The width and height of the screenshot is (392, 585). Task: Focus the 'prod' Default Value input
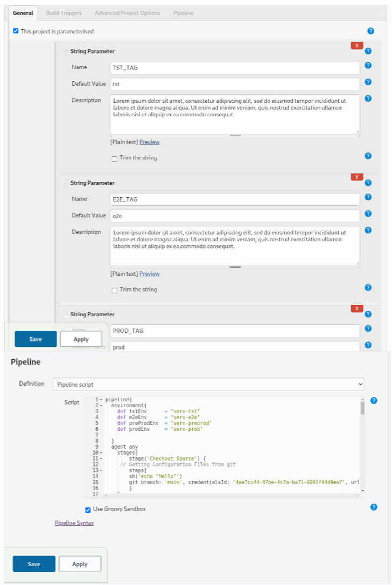pyautogui.click(x=235, y=346)
